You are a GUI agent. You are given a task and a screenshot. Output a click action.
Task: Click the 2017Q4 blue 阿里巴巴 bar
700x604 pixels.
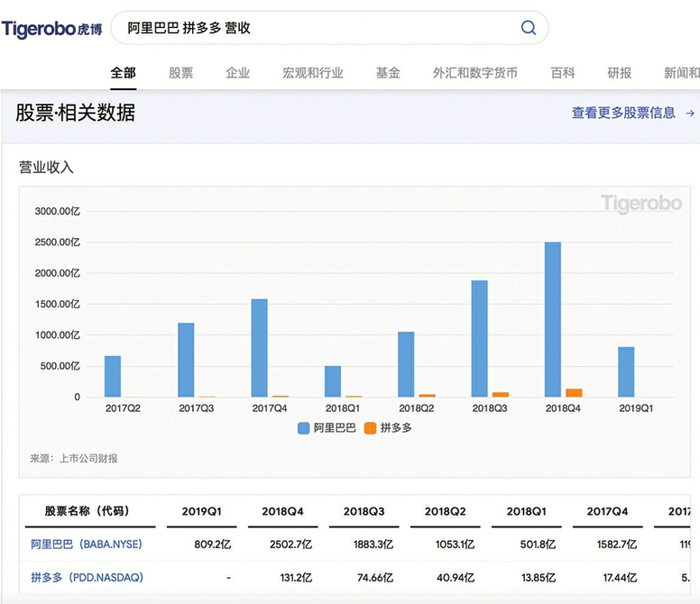pos(260,348)
